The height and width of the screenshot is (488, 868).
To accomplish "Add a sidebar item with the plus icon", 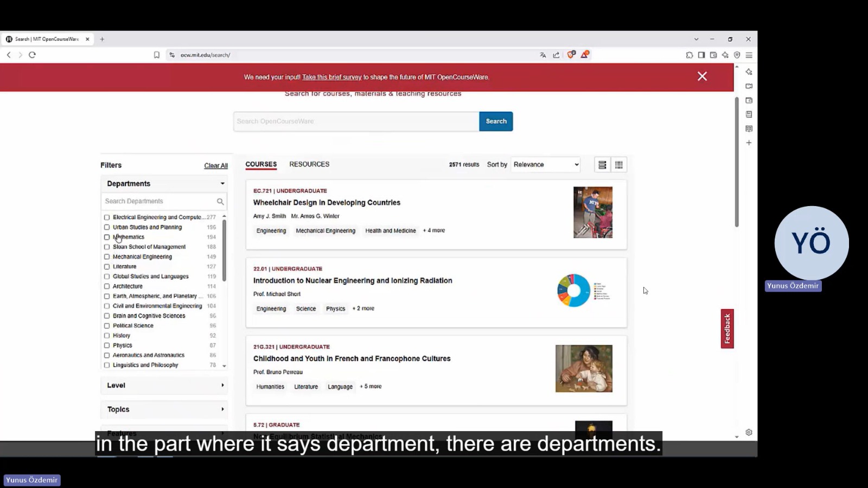I will point(749,143).
